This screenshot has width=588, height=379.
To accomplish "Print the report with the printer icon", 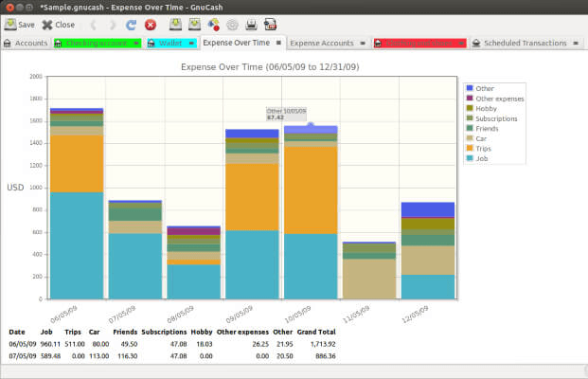I will click(251, 25).
